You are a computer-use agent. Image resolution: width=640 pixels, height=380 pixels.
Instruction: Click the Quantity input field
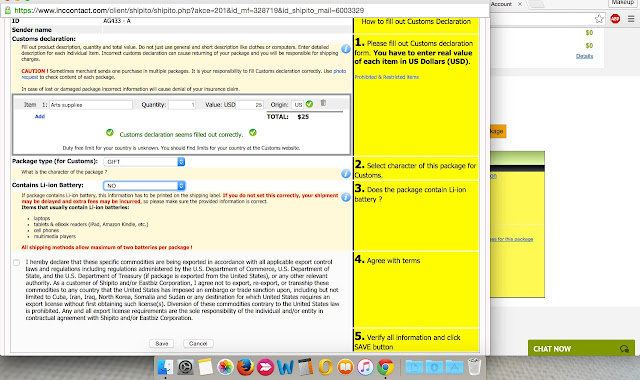[x=182, y=105]
